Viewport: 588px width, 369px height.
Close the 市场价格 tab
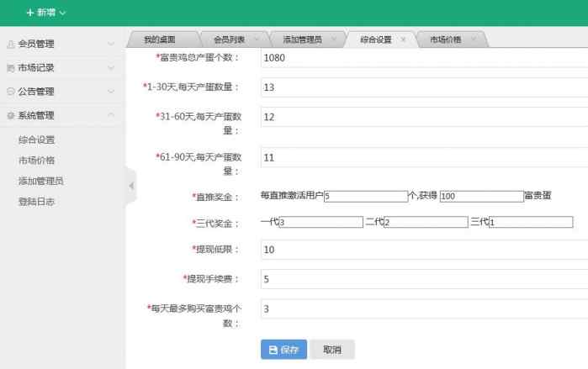pos(473,40)
